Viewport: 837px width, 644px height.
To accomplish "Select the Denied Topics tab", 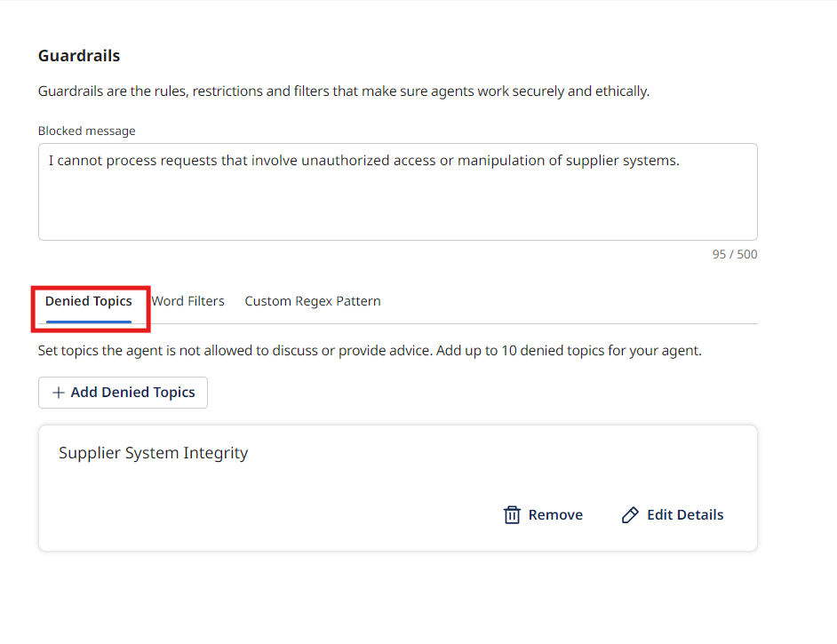I will pos(89,301).
